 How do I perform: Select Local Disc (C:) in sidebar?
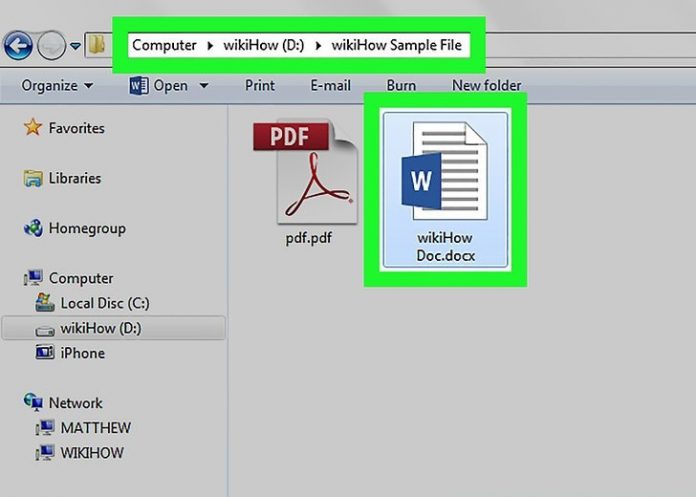[104, 303]
